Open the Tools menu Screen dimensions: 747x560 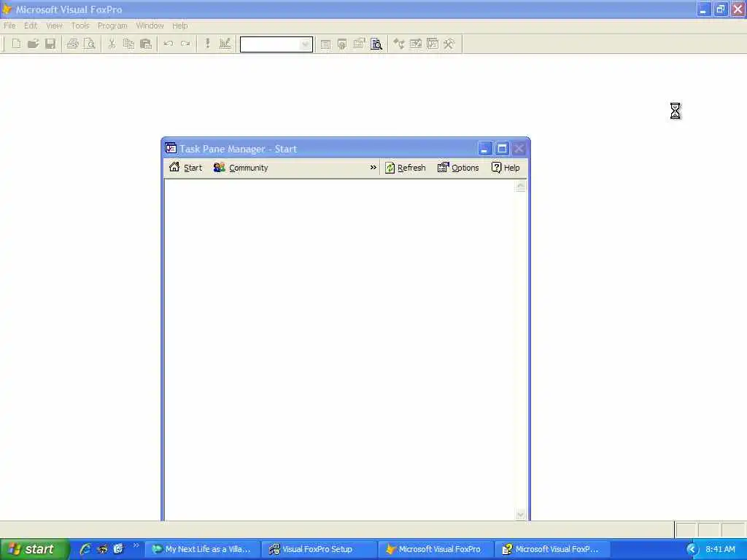[80, 26]
